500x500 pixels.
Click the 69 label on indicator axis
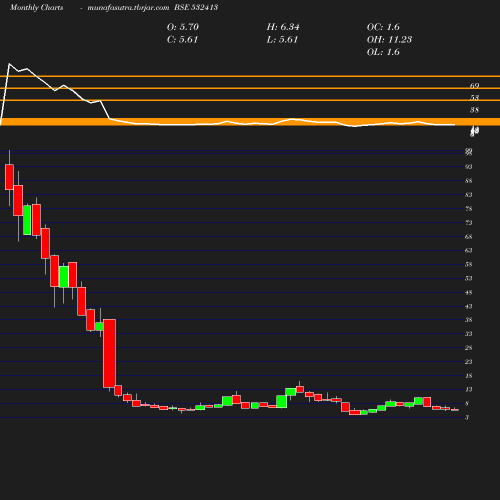[x=474, y=86]
